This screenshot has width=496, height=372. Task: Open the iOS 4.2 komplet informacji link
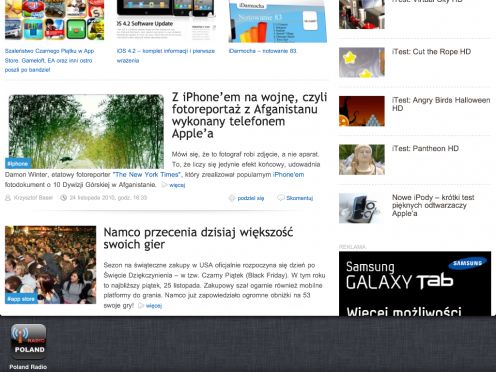pyautogui.click(x=166, y=56)
